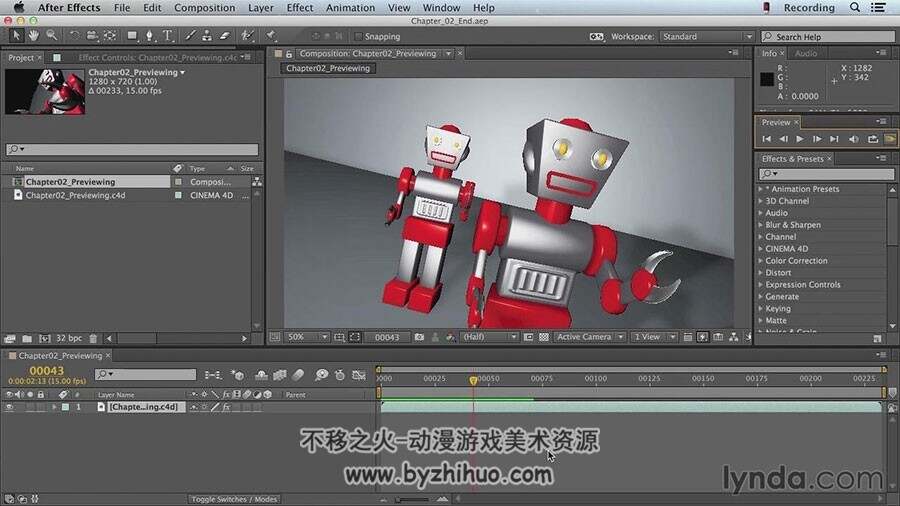Select the Pan Behind anchor point tool

pyautogui.click(x=110, y=36)
